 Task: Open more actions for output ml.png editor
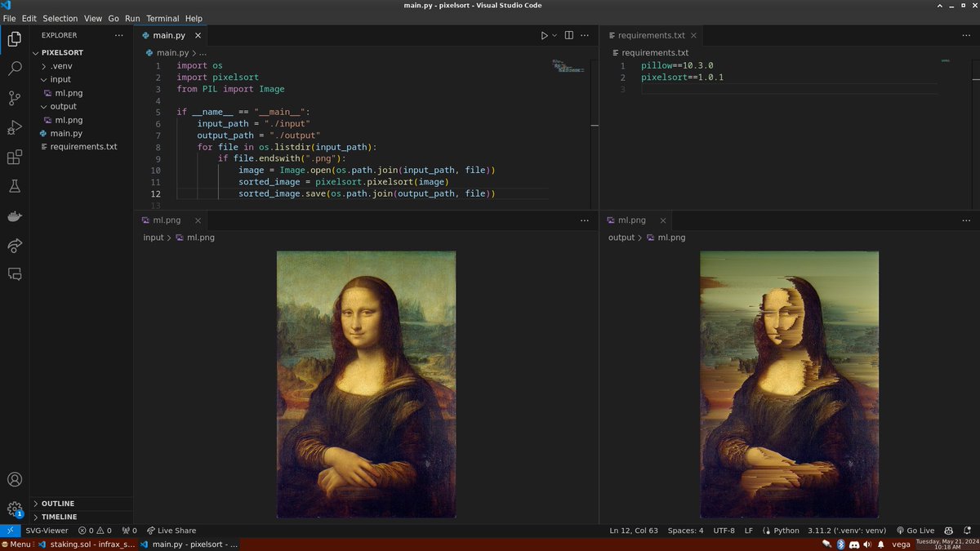click(x=966, y=220)
